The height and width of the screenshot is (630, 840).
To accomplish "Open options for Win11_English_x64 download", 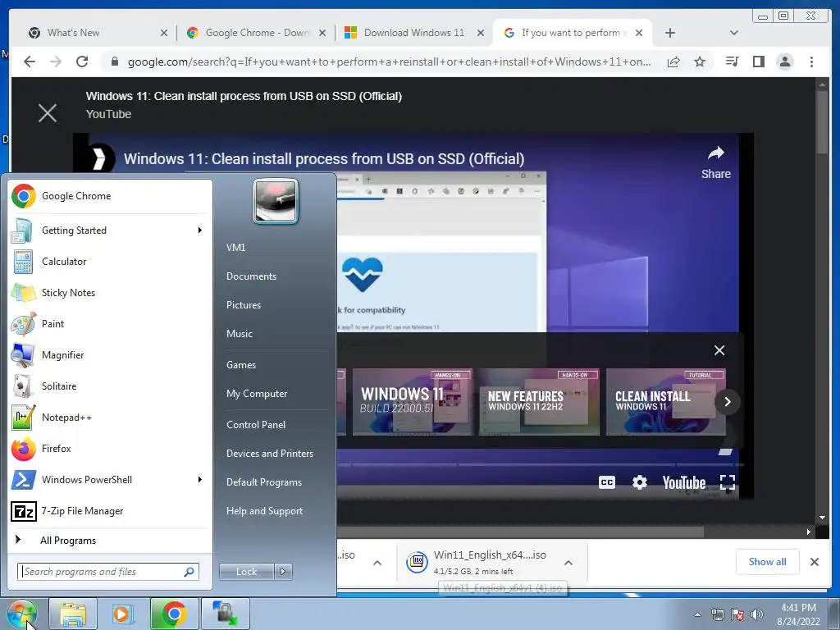I will 568,563.
